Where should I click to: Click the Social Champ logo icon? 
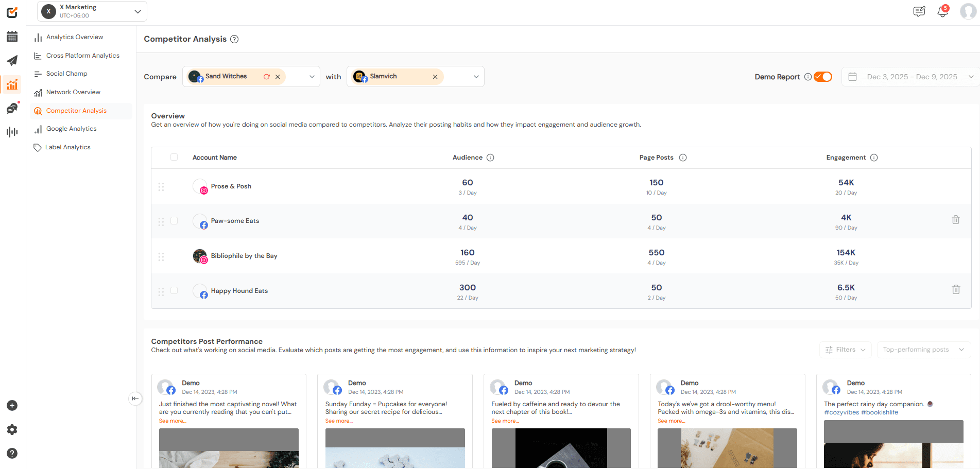pos(12,12)
